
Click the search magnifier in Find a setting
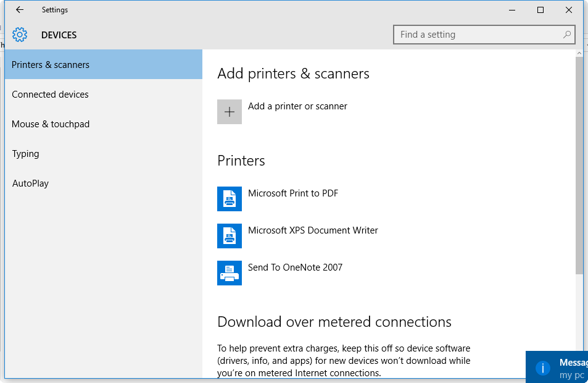[566, 35]
